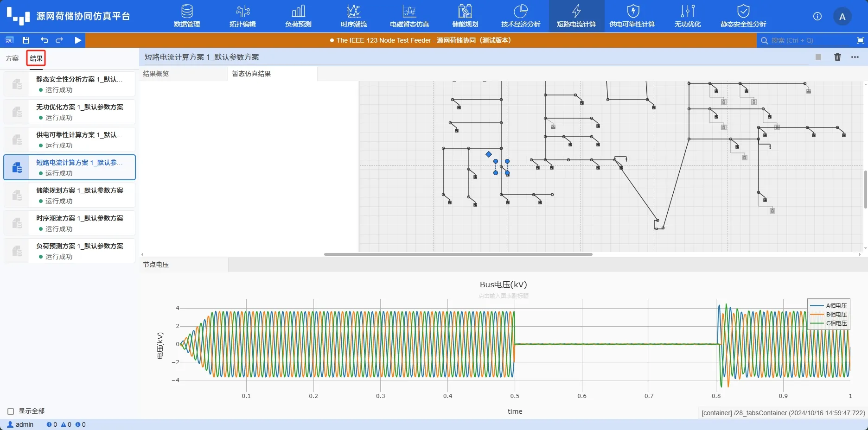
Task: Open the 短路电流计算 module
Action: pyautogui.click(x=576, y=16)
